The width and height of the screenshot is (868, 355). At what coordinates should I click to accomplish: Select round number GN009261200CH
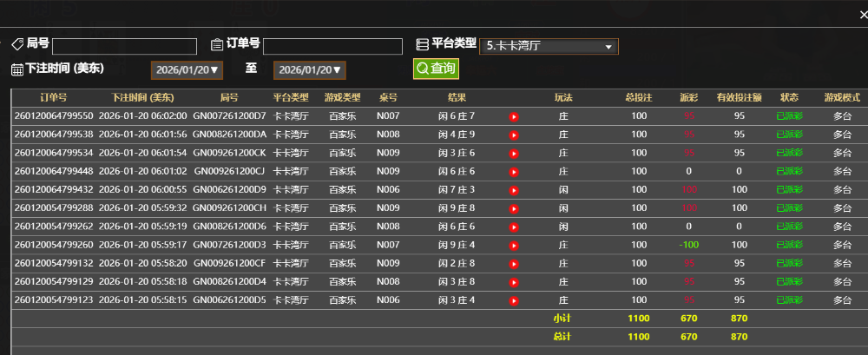click(229, 207)
